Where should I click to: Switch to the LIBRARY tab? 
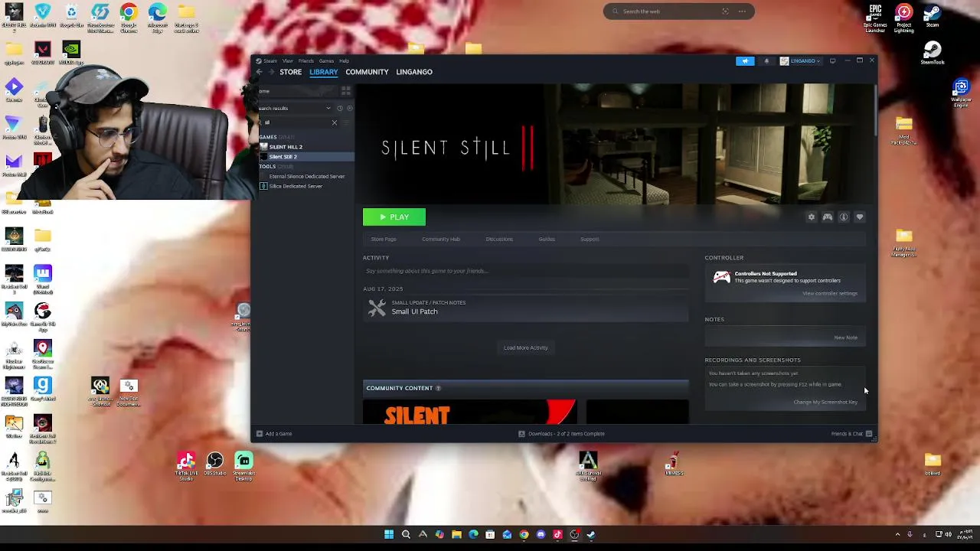tap(323, 72)
